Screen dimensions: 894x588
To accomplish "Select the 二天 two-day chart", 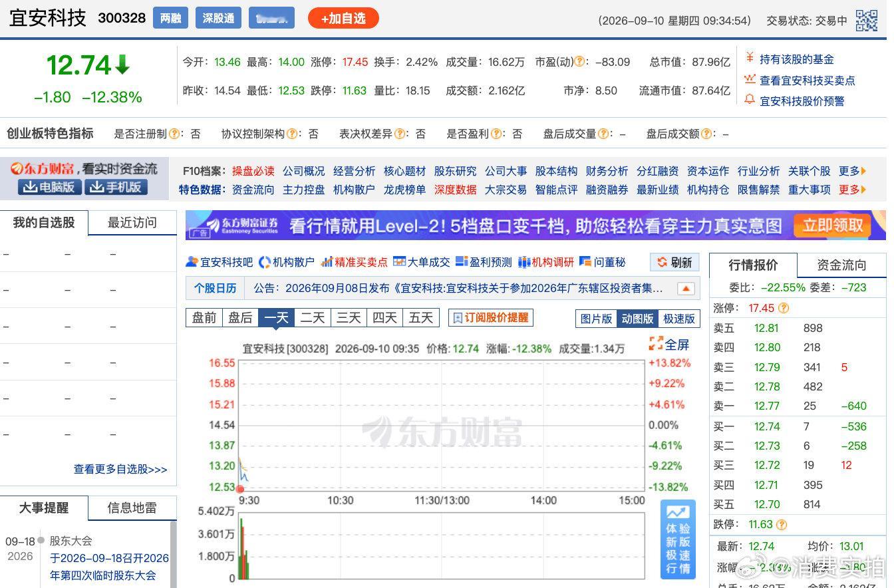I will [312, 318].
